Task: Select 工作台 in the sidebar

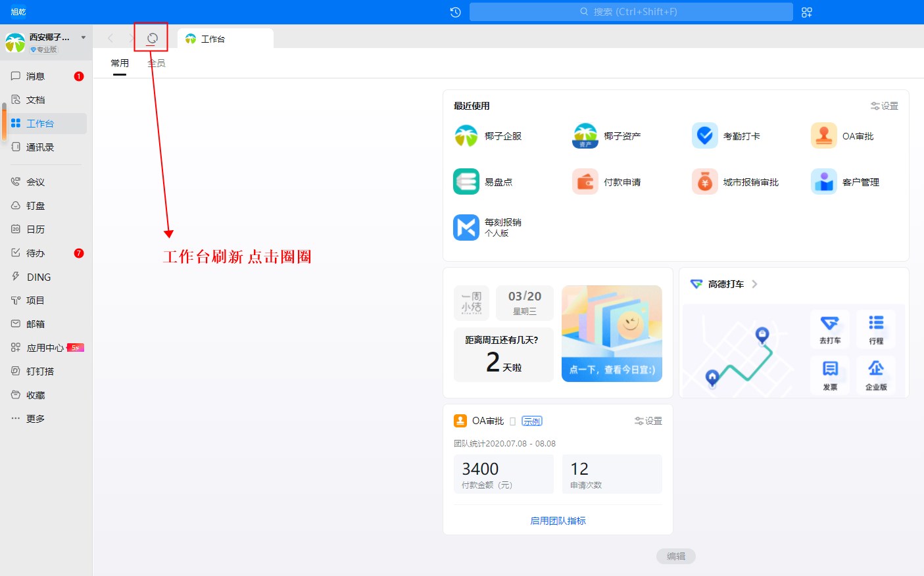Action: point(46,124)
